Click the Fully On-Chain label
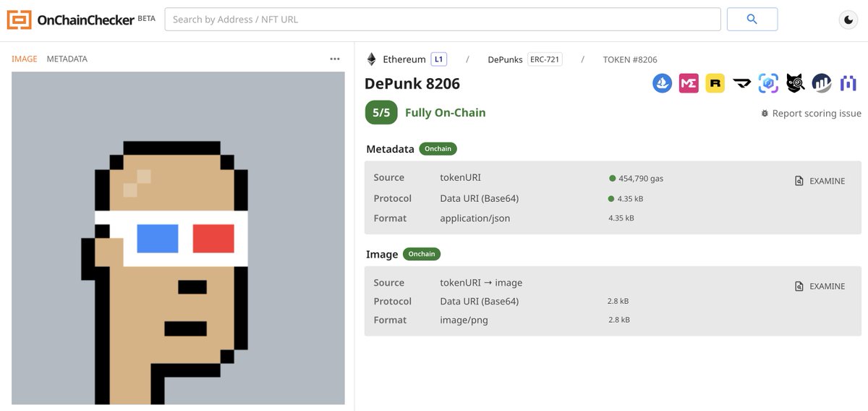The image size is (868, 411). 446,112
